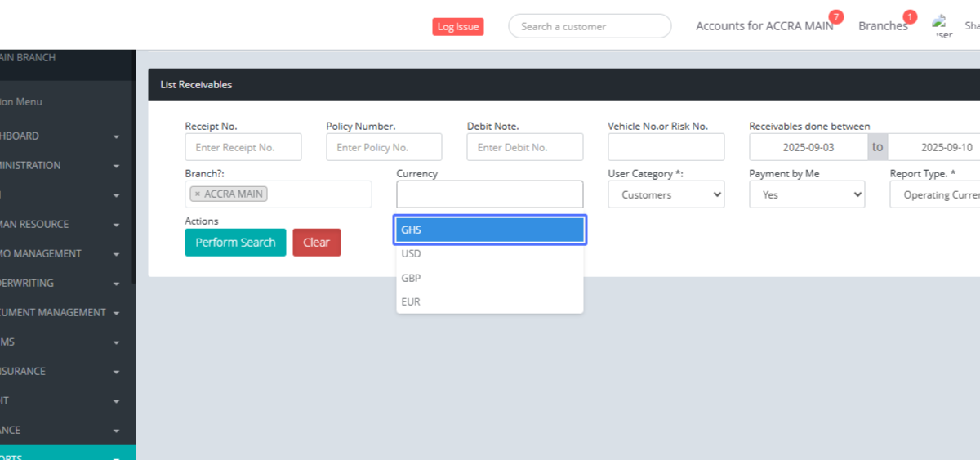Remove the ACCRA MAIN branch tag

pos(198,194)
